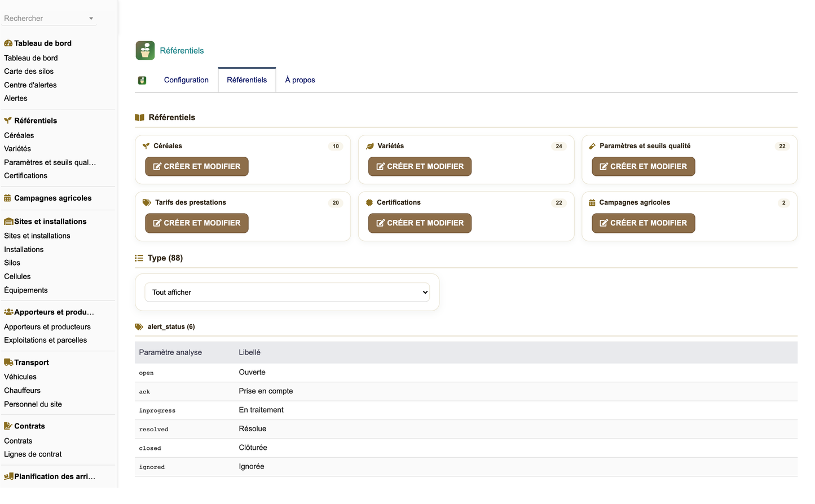Click the Tableau de bord gauge icon

pyautogui.click(x=8, y=43)
